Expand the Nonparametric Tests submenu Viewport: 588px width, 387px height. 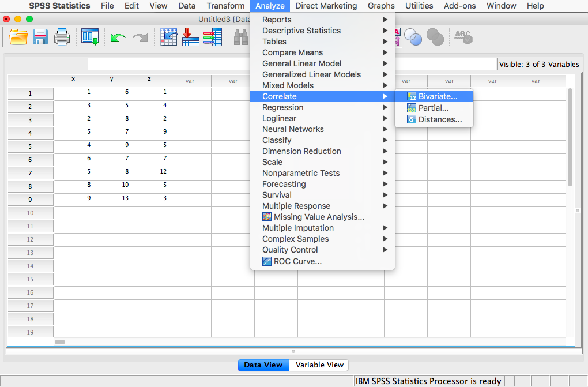click(322, 173)
